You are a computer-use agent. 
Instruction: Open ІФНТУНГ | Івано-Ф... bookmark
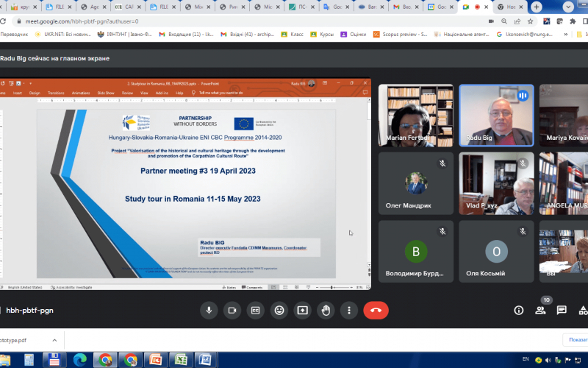coord(124,34)
